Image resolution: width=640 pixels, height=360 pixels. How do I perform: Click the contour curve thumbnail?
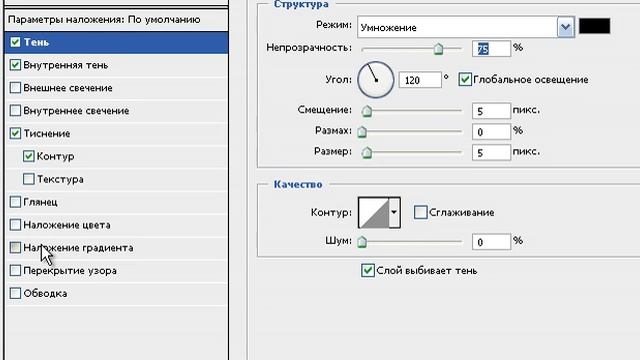pos(373,212)
